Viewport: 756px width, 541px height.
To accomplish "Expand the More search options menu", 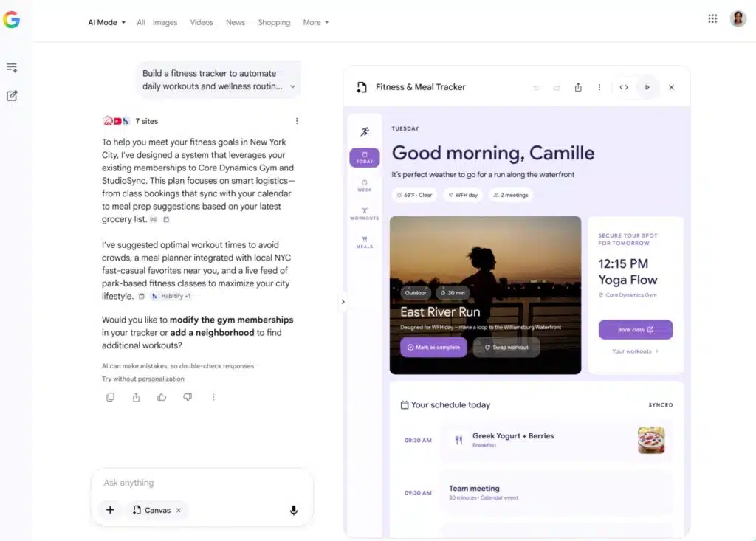I will pos(316,22).
